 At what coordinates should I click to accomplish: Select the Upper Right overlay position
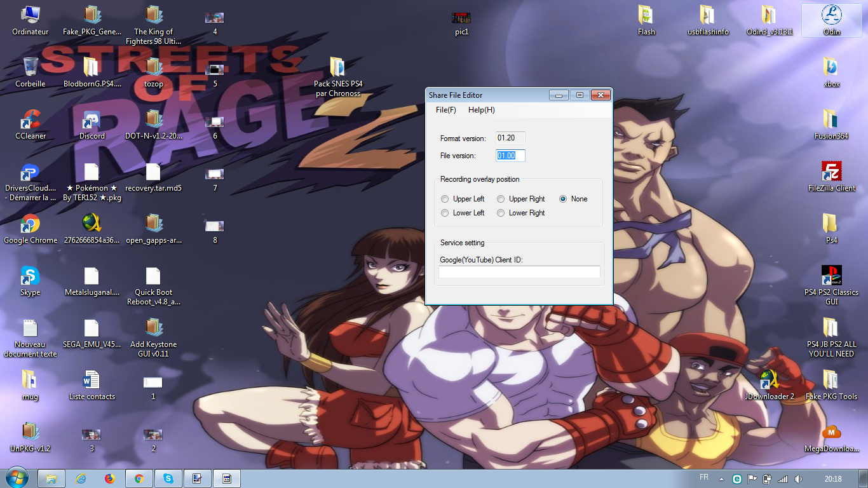(501, 199)
